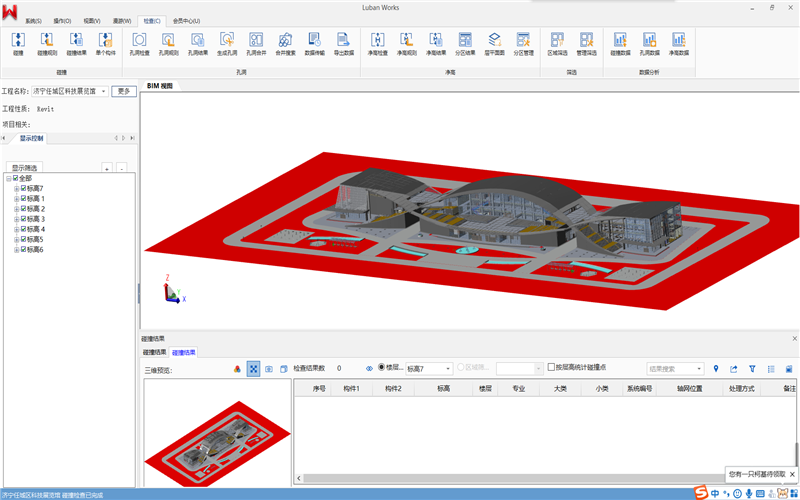The image size is (800, 500).
Task: Click the 显示筛选 button
Action: 24,167
